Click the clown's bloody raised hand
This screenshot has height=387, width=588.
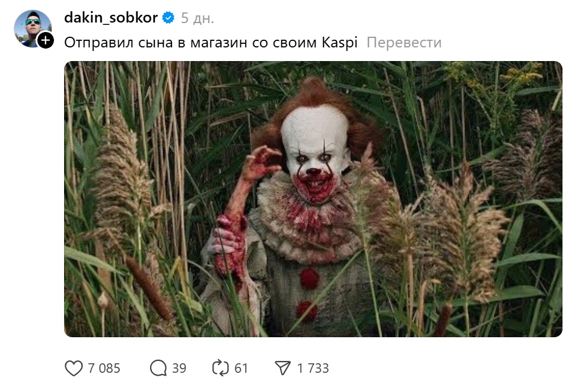coord(260,164)
